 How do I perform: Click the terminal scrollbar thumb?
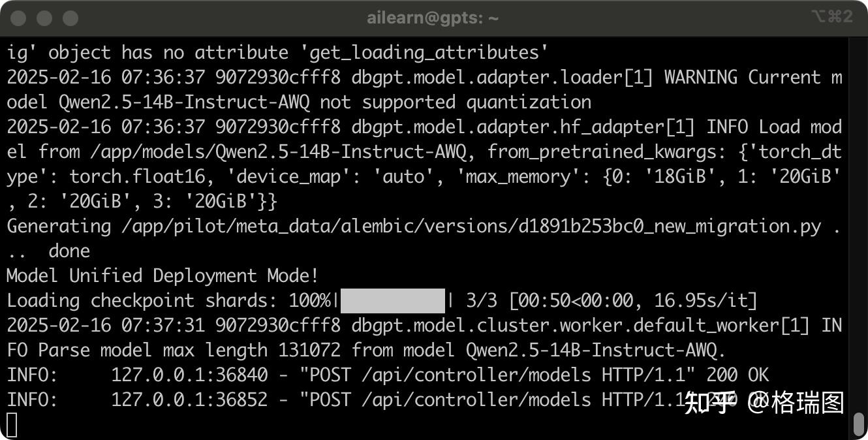860,424
